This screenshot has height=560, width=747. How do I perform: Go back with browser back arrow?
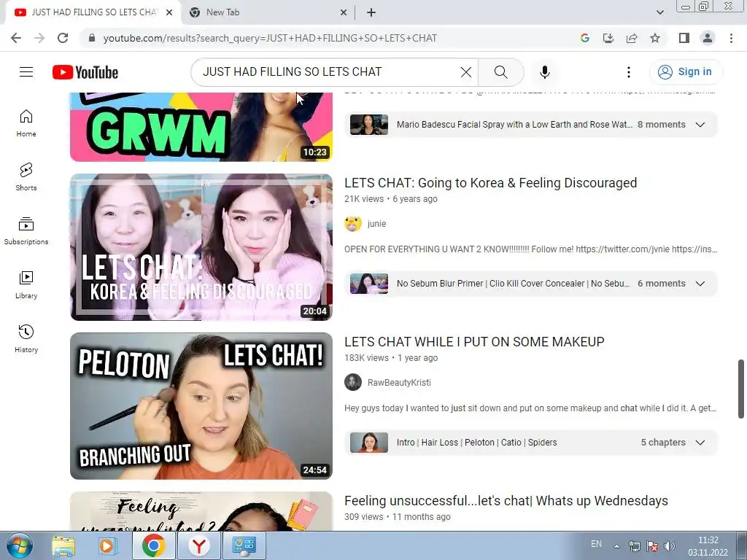pos(16,38)
